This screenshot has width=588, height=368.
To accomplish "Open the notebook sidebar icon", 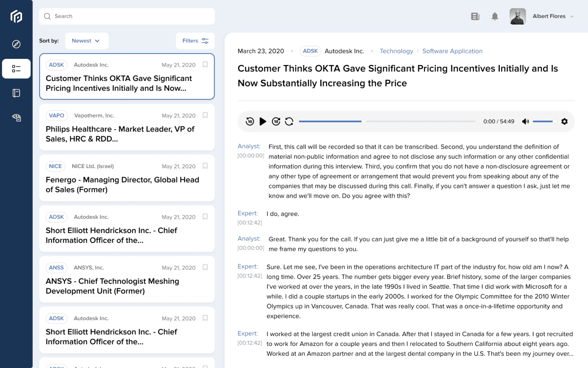I will [16, 93].
